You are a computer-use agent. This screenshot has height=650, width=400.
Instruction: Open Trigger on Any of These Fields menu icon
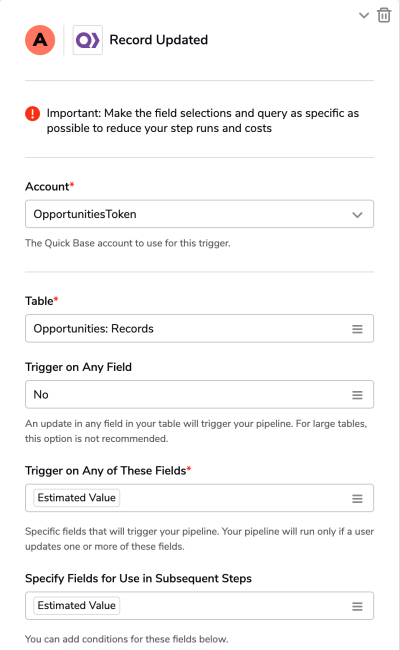(x=357, y=499)
